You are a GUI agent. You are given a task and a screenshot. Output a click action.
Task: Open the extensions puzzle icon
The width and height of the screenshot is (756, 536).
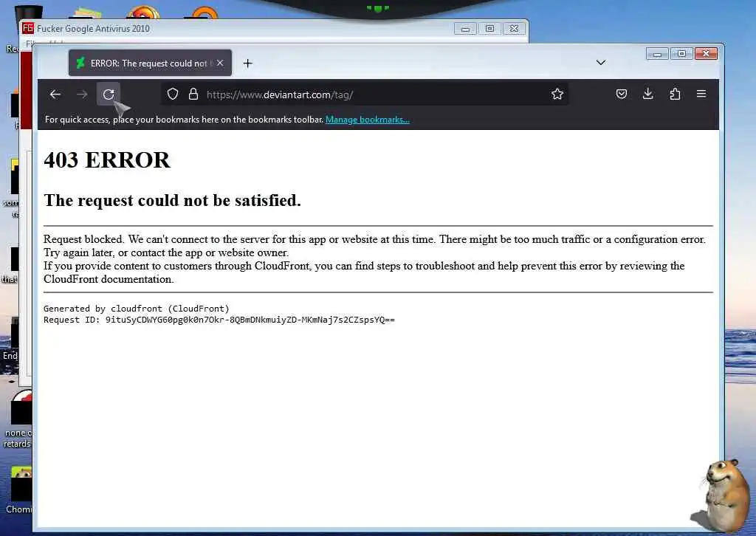[675, 94]
